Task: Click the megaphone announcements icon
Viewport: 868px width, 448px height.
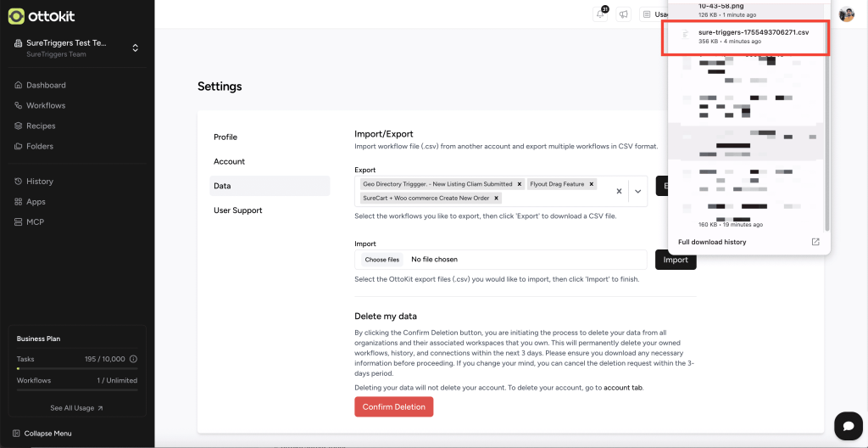Action: [x=624, y=14]
